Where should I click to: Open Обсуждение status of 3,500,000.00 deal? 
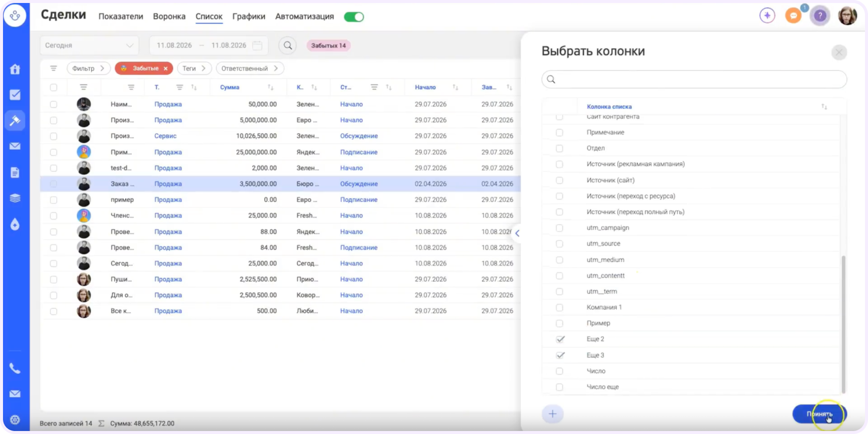[x=359, y=184]
